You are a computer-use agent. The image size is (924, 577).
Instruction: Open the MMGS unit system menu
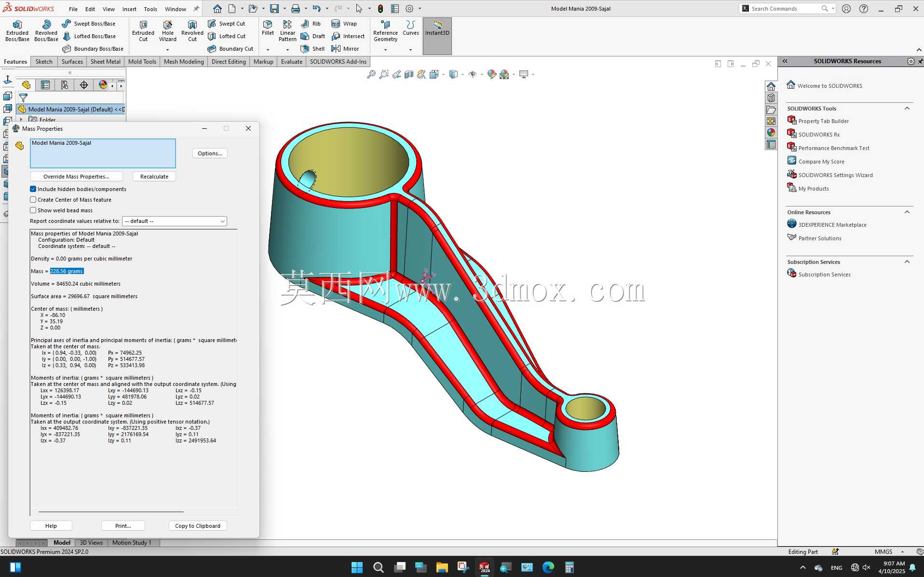889,551
